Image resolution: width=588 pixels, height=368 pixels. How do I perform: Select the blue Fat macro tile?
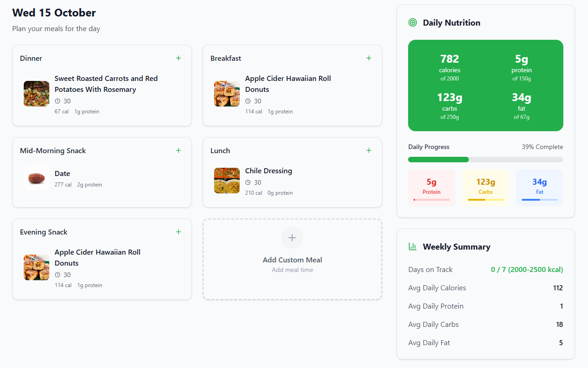[x=539, y=187]
